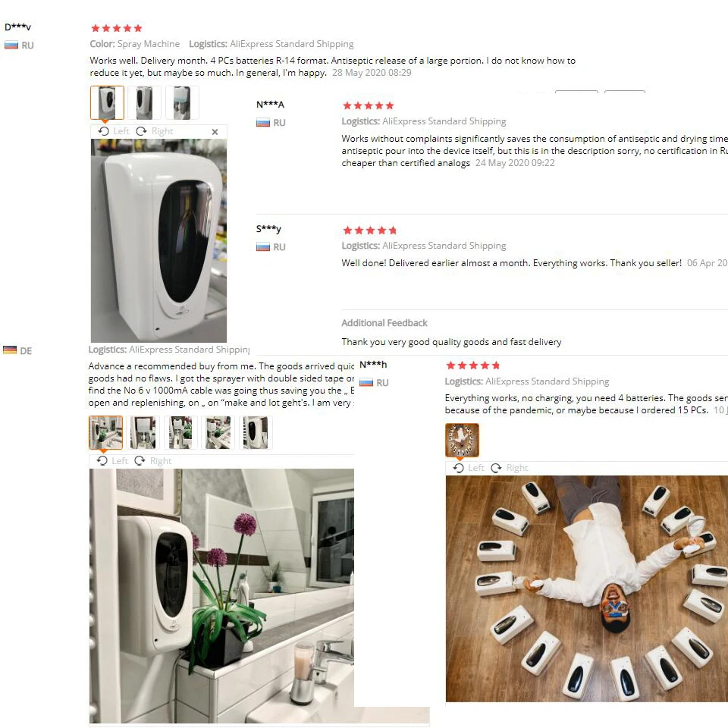
Task: Open third thumbnail in DE review
Action: pos(180,432)
